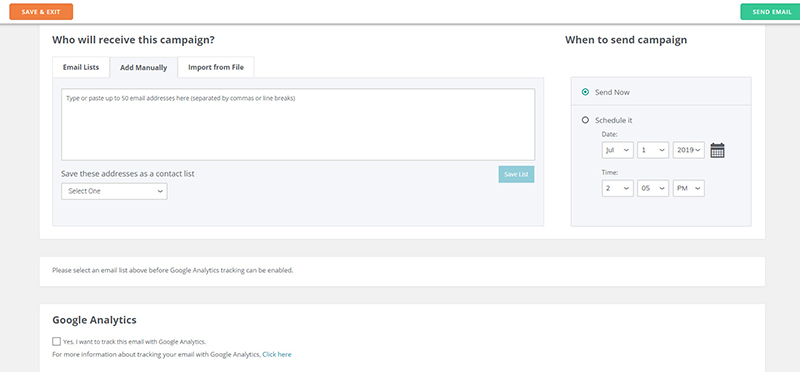Choose the Schedule it radio option

point(585,120)
